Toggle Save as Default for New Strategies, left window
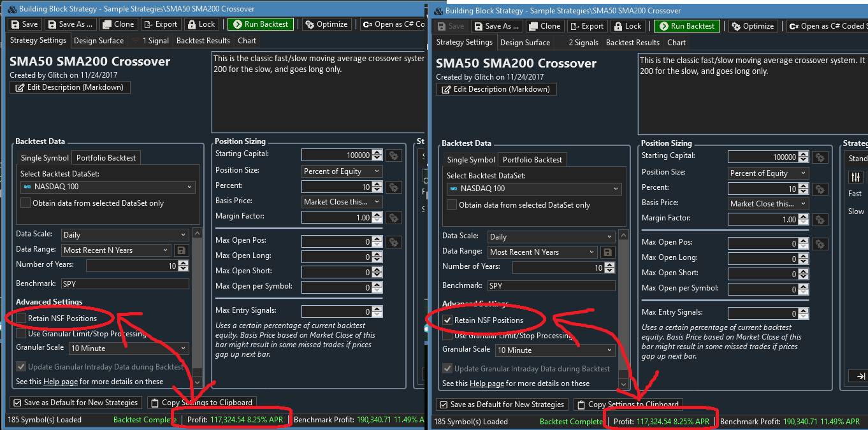This screenshot has height=430, width=868. (x=17, y=403)
